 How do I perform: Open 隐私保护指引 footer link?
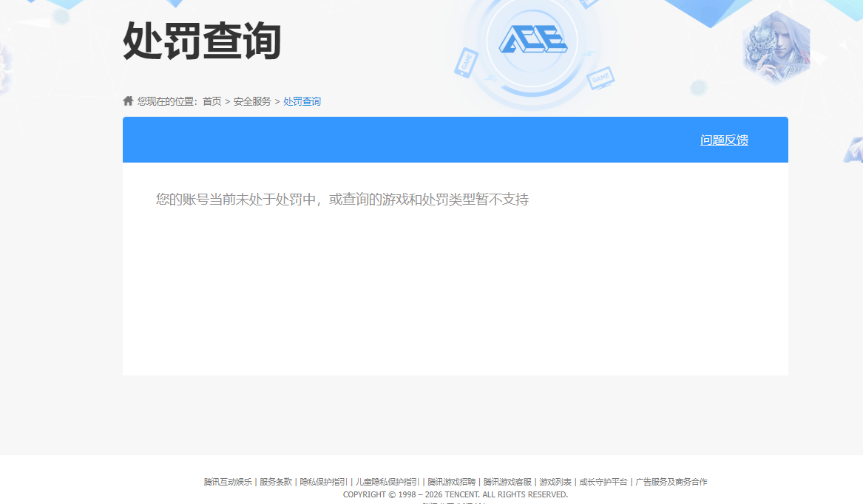point(324,482)
